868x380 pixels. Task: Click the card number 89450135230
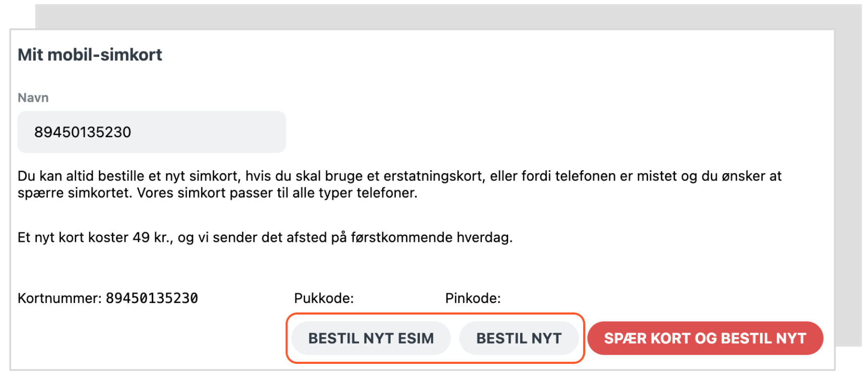pyautogui.click(x=153, y=298)
